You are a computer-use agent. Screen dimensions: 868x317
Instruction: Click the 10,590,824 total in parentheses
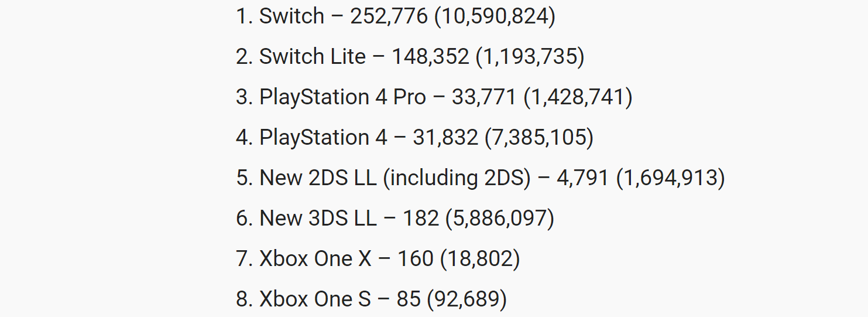click(x=495, y=16)
